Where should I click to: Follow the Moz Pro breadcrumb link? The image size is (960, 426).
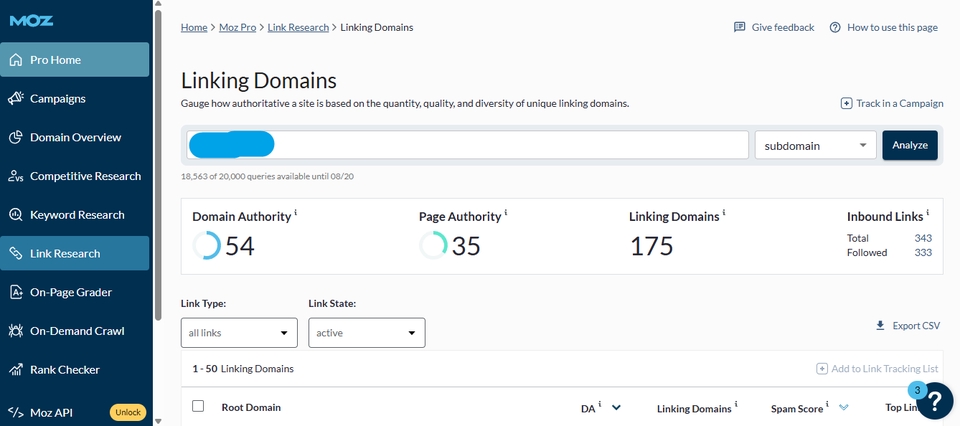coord(238,28)
